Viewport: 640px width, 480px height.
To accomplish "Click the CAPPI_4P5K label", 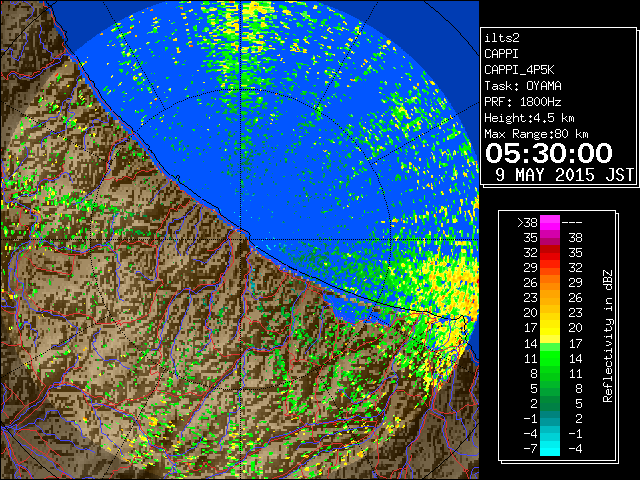I will [519, 70].
